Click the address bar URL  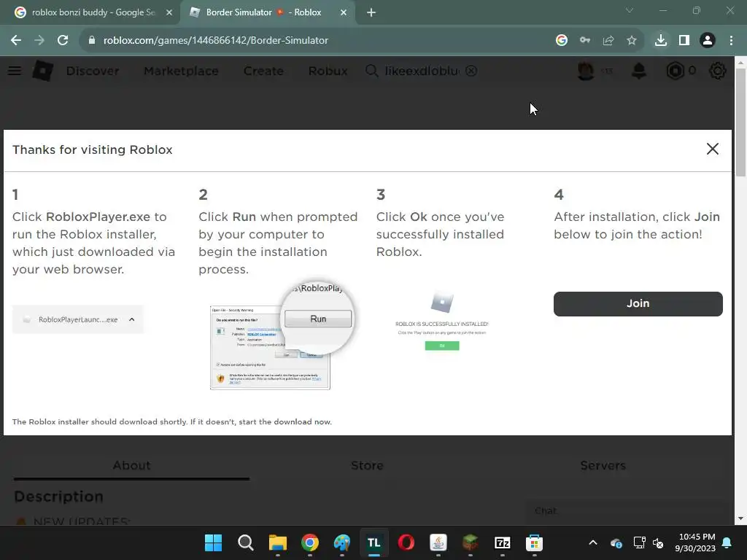coord(216,41)
